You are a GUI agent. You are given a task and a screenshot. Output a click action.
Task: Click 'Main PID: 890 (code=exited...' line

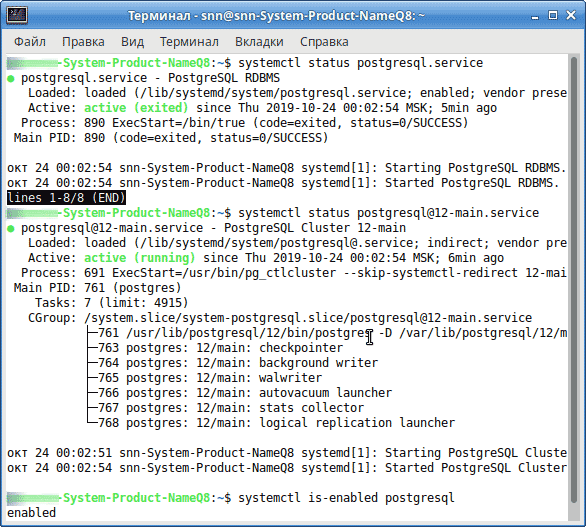click(171, 138)
